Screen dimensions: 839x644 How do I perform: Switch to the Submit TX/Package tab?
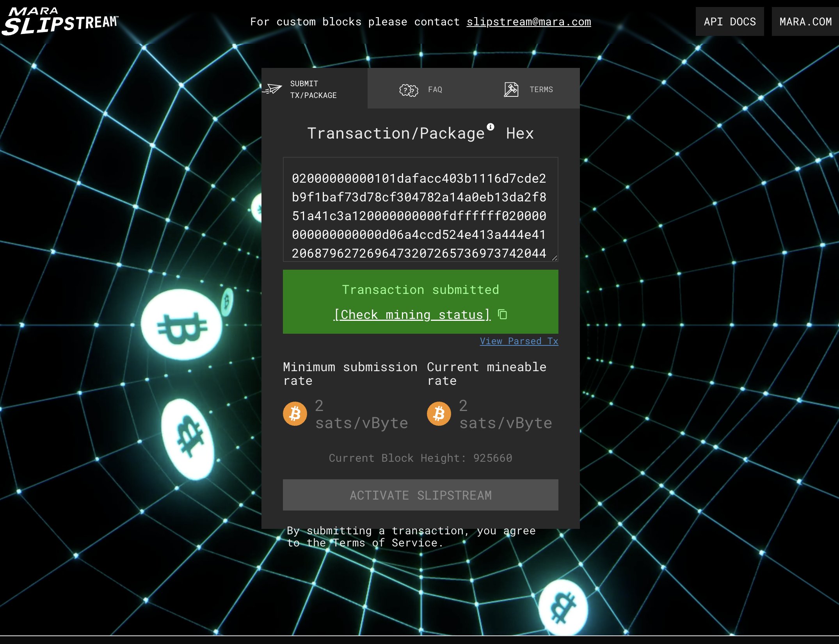click(x=313, y=89)
